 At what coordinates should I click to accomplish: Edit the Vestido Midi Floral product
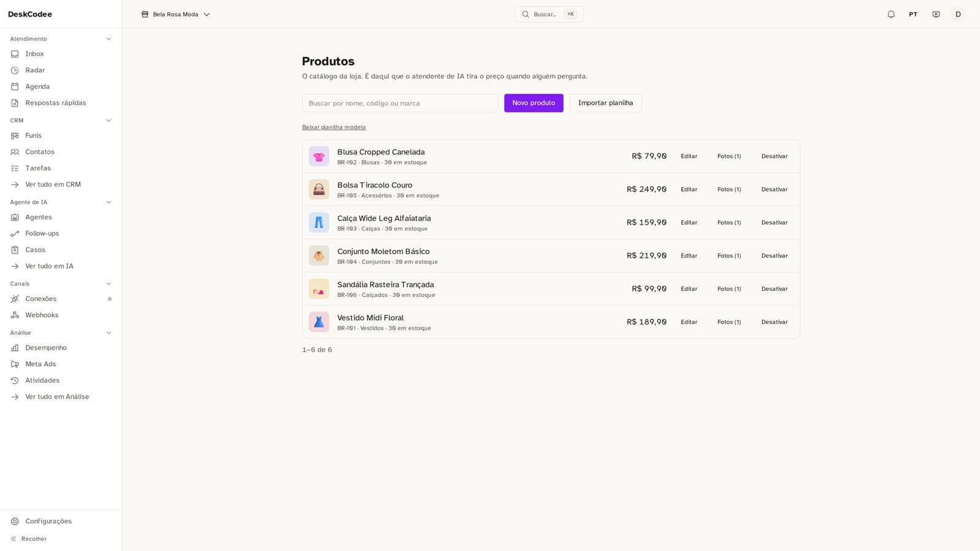click(689, 322)
